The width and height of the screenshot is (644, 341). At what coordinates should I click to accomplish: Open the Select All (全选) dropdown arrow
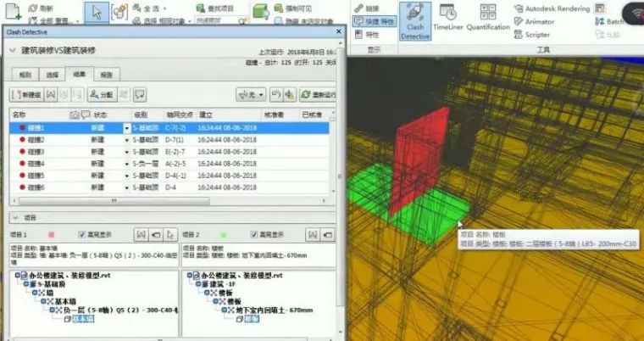point(164,8)
